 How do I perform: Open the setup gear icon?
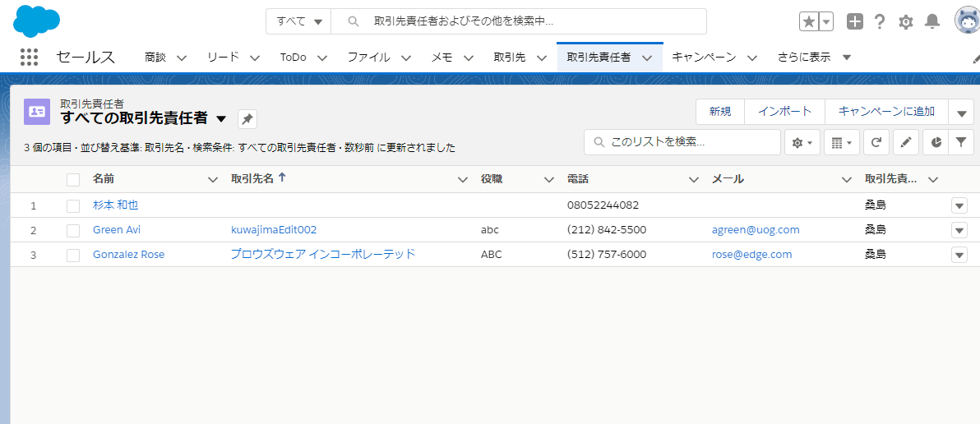906,22
